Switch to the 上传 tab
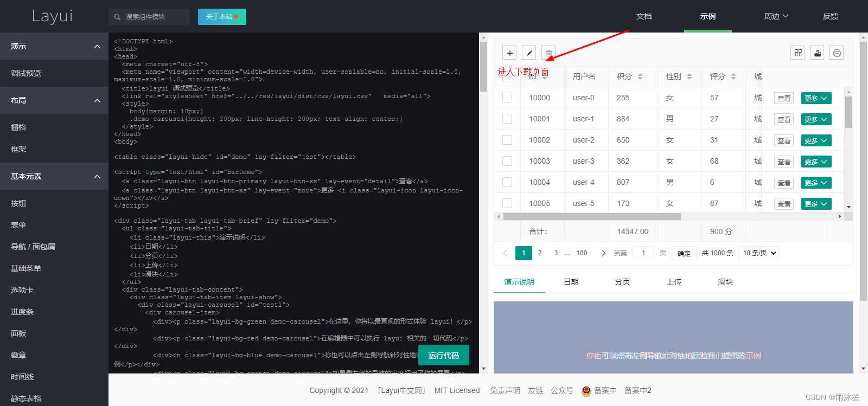868x406 pixels. (x=674, y=282)
